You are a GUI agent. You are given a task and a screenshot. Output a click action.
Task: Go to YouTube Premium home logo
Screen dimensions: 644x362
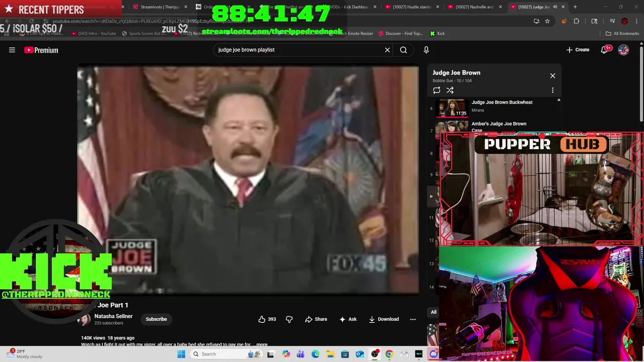[x=41, y=50]
